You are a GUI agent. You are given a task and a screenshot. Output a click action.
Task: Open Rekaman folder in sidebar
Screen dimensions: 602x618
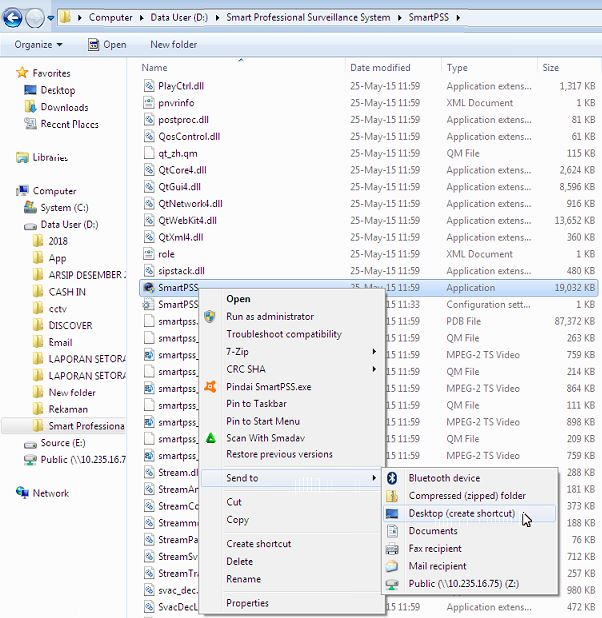(68, 410)
